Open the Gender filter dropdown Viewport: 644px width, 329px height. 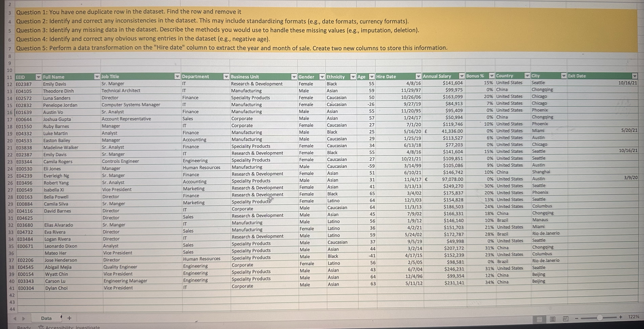point(322,77)
